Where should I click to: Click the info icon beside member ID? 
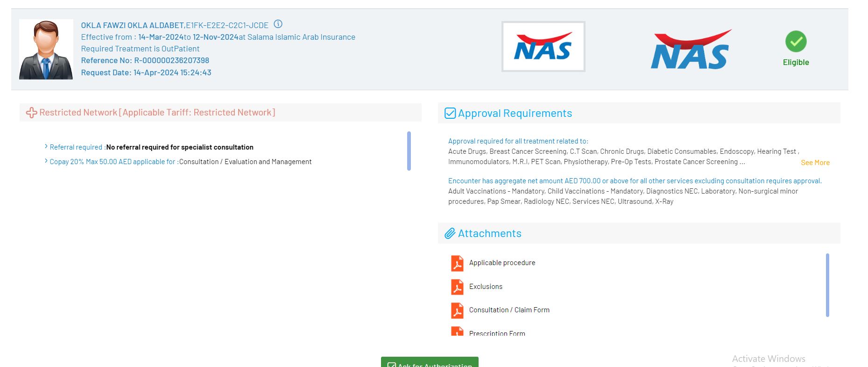pyautogui.click(x=278, y=24)
